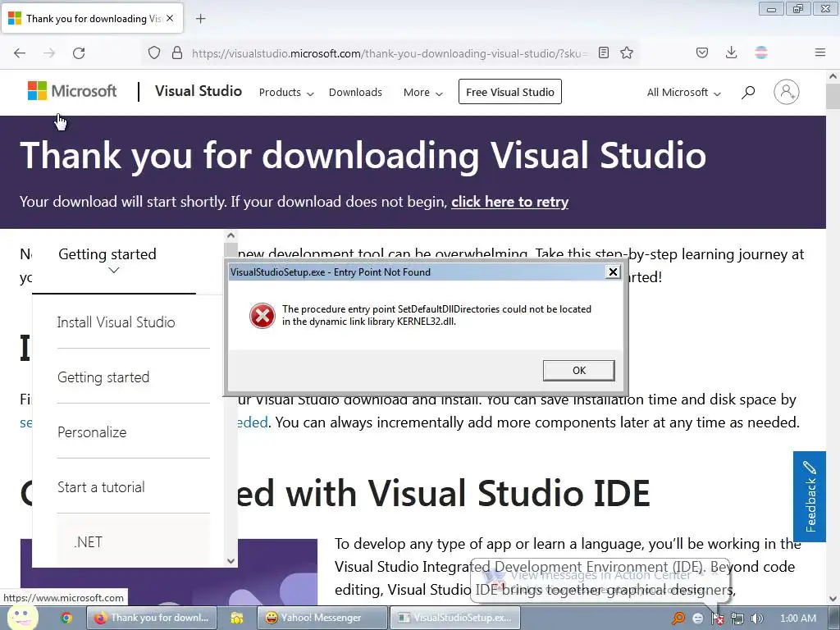840x630 pixels.
Task: Open a new browser tab
Action: point(201,19)
